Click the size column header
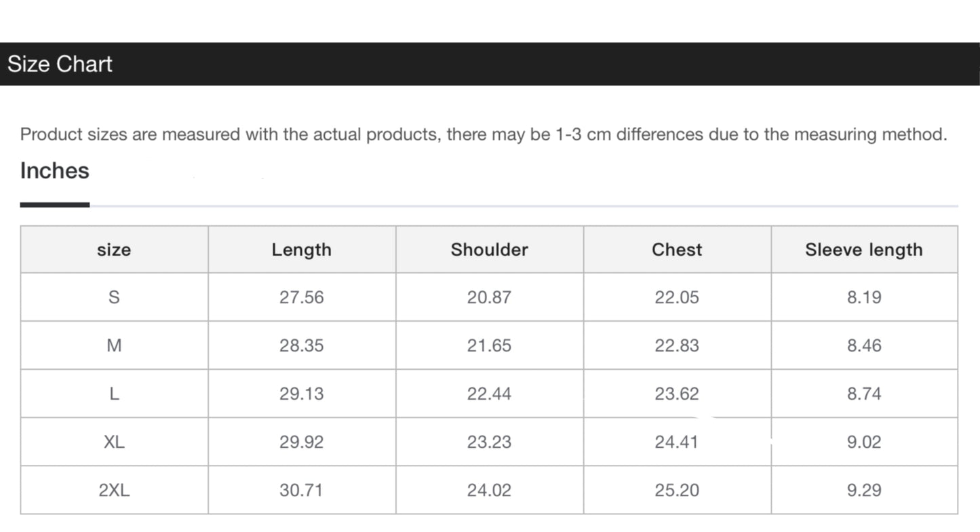This screenshot has width=980, height=532. 114,250
